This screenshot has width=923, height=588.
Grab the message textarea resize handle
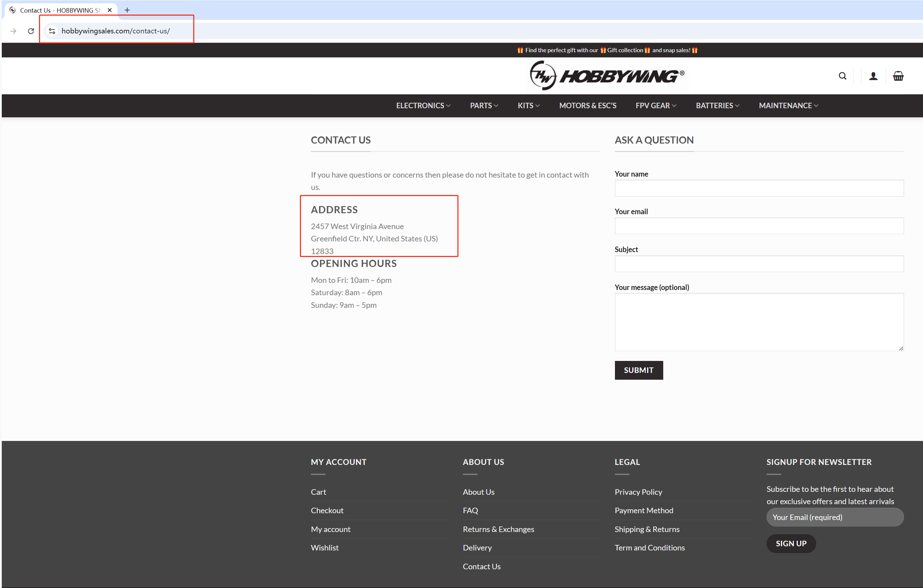pyautogui.click(x=901, y=348)
